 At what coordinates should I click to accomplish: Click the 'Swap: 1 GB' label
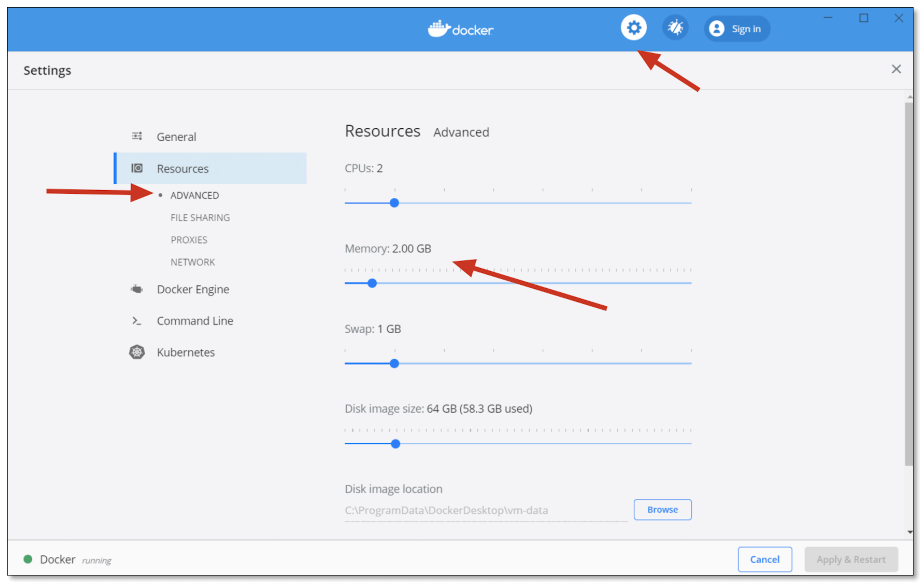tap(373, 329)
